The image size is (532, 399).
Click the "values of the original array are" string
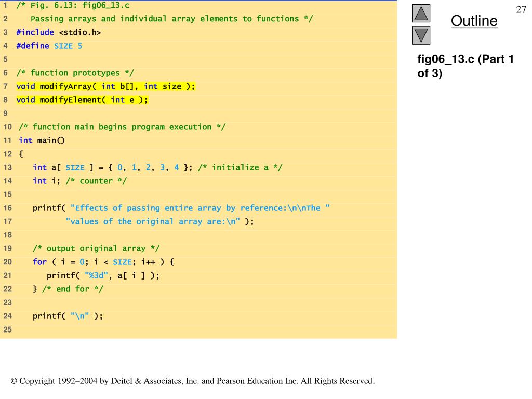[153, 221]
